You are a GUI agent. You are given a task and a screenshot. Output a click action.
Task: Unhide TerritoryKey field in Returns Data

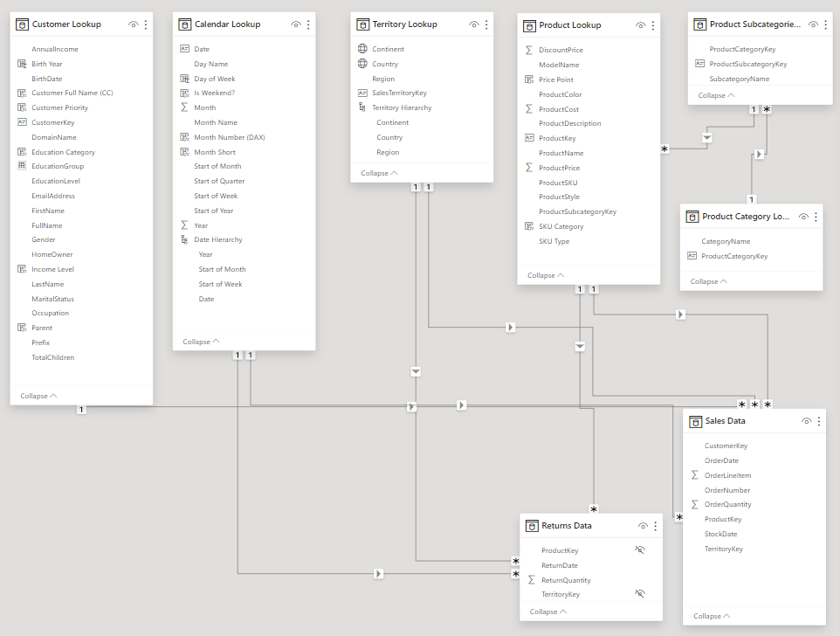[x=639, y=594]
